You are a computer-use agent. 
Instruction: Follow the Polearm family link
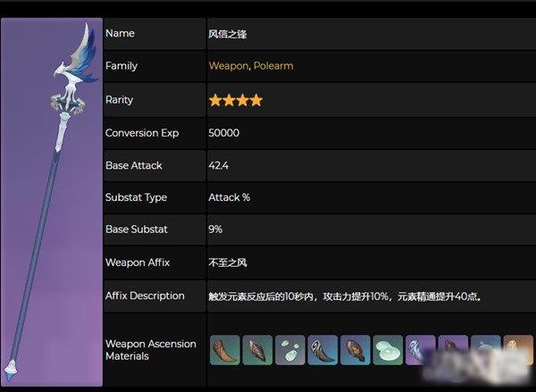(273, 65)
